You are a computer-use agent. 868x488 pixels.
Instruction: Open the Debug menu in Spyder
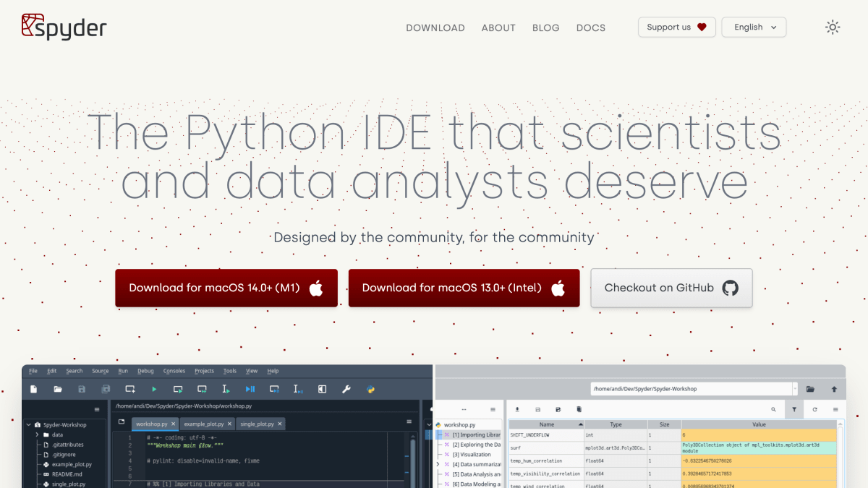145,371
